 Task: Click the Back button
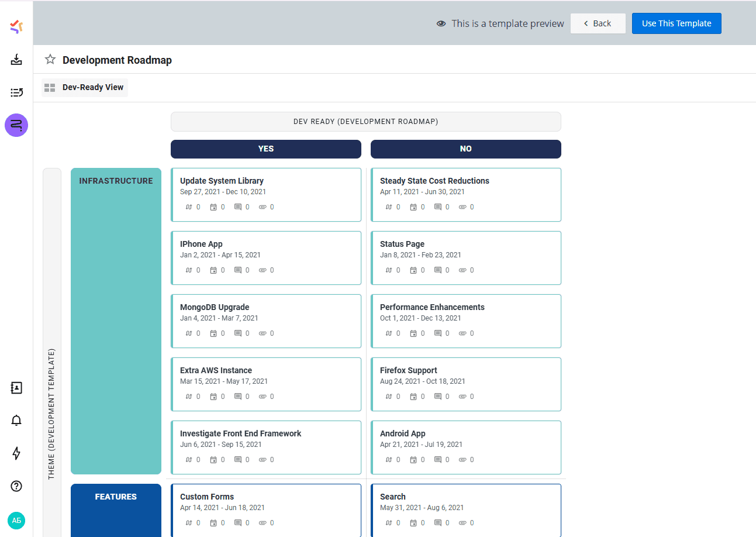point(598,23)
